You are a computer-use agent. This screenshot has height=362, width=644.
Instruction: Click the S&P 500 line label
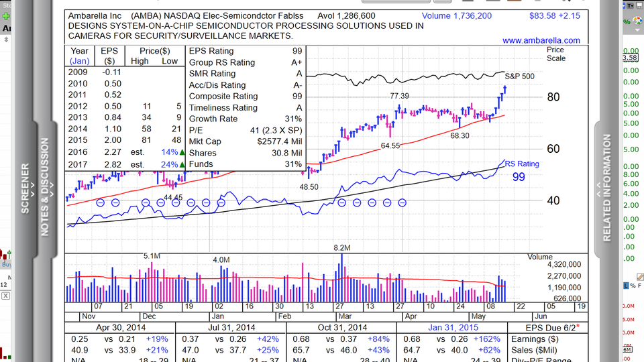pyautogui.click(x=519, y=76)
